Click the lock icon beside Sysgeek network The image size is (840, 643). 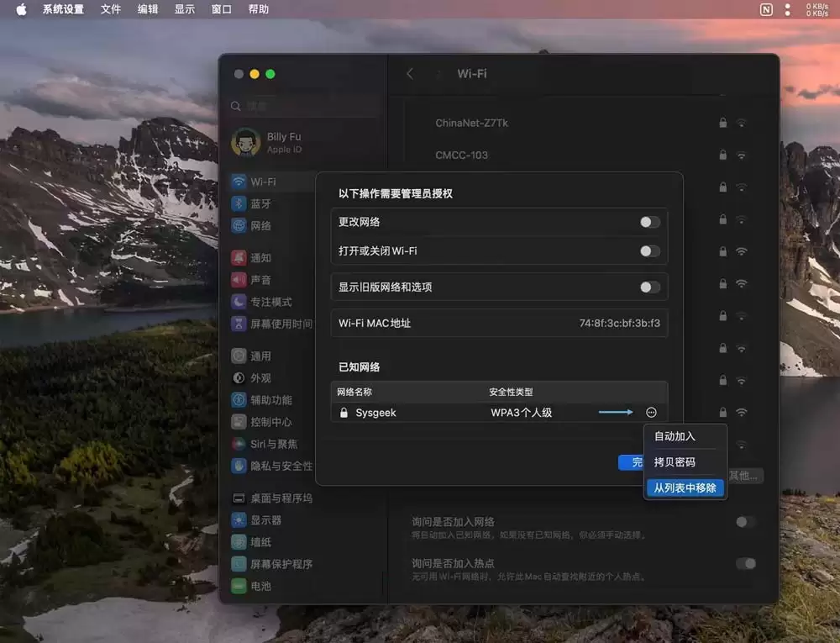[344, 412]
